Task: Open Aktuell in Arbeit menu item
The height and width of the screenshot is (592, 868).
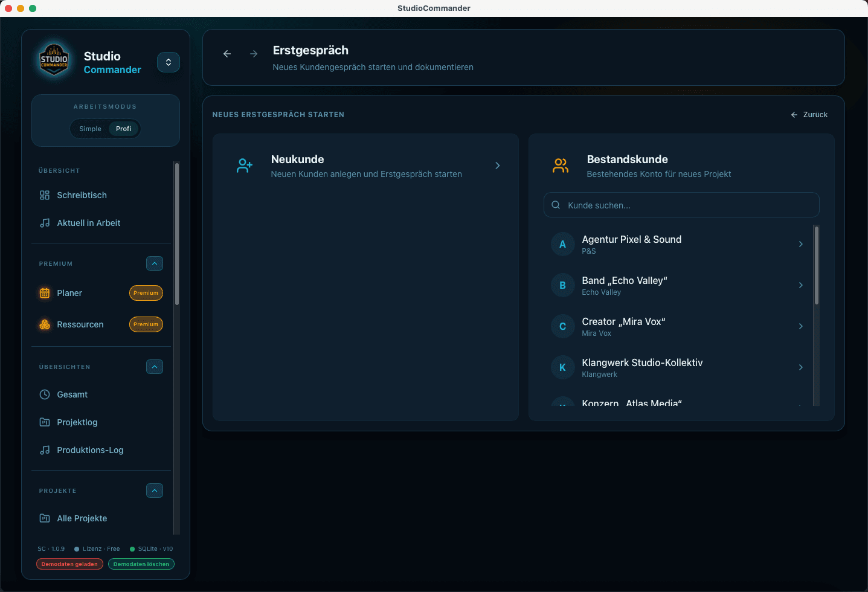Action: [x=88, y=223]
